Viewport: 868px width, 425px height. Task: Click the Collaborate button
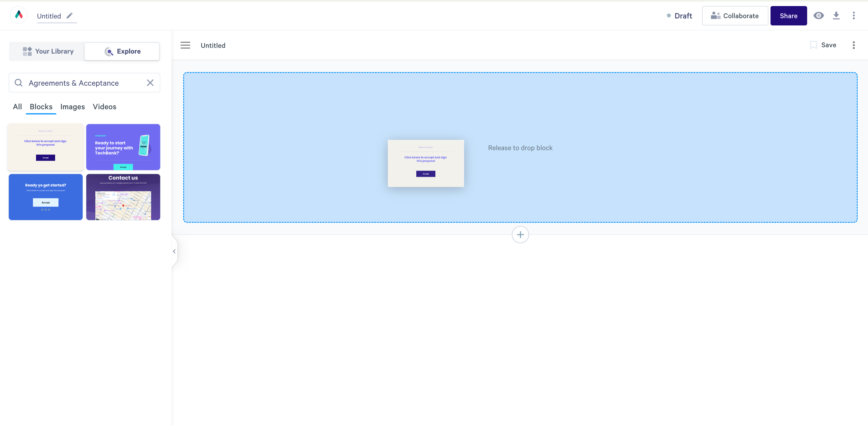click(x=734, y=16)
